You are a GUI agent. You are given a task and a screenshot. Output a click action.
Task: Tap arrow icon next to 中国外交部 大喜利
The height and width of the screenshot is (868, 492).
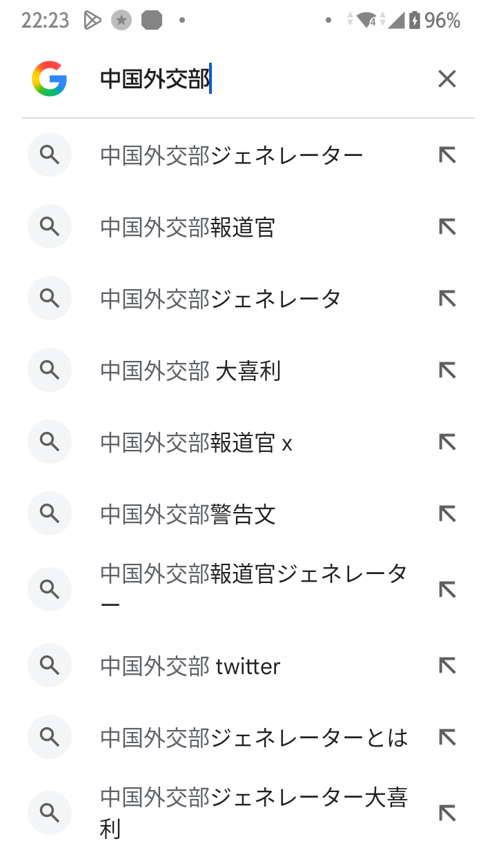click(x=447, y=371)
